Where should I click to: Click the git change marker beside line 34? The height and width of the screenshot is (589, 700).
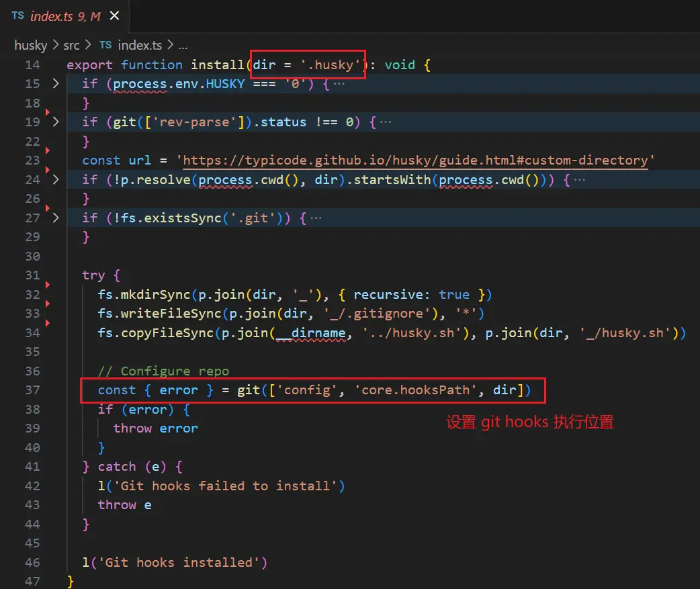(x=47, y=322)
